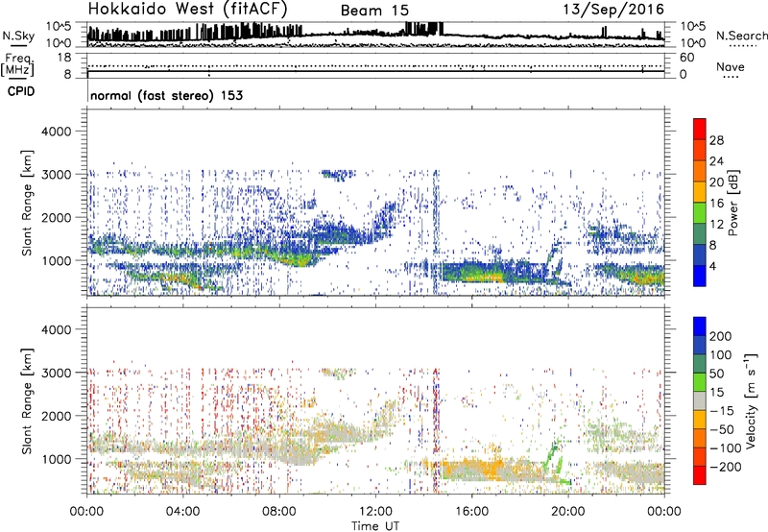Click the '20:00' time axis tick
This screenshot has height=532, width=768.
[x=568, y=512]
